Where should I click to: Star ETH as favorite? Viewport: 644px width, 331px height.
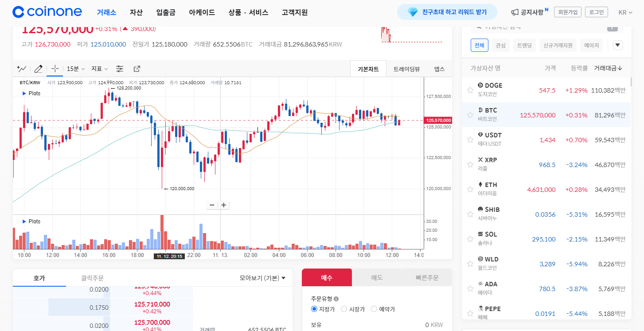[x=470, y=189]
